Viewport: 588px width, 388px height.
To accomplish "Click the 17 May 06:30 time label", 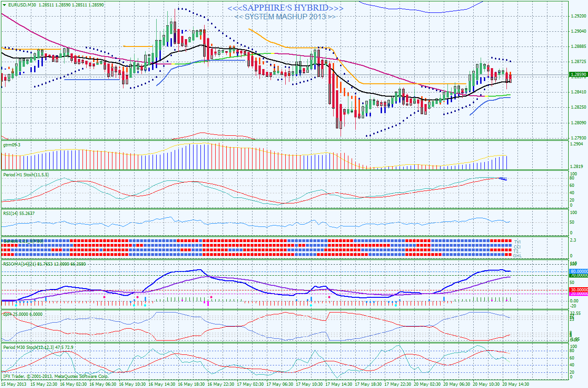I will pos(280,383).
